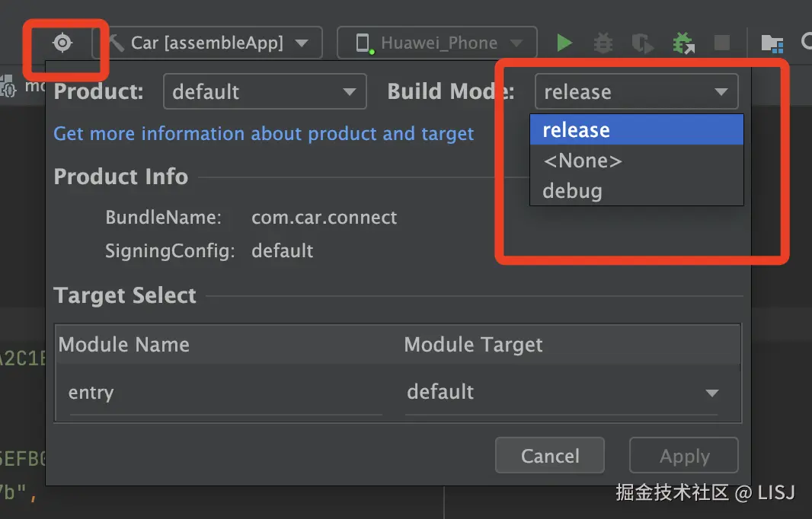Click the green Run button
Screen dimensions: 812x519
point(564,43)
